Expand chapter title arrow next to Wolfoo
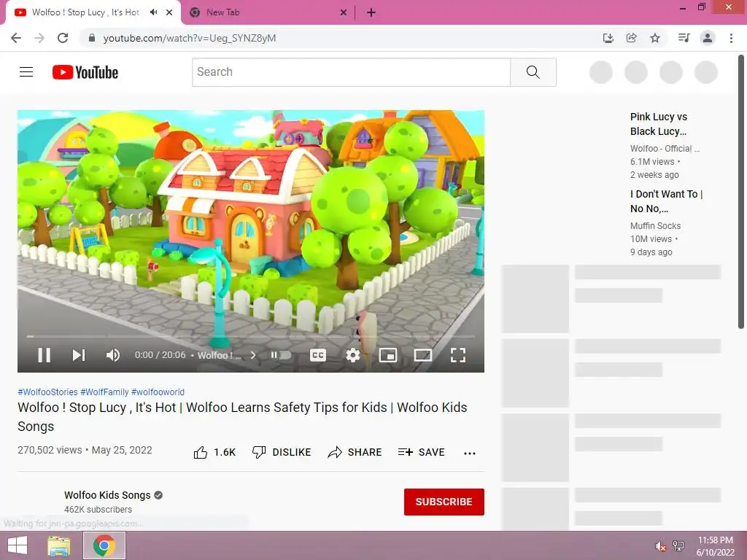 tap(253, 355)
